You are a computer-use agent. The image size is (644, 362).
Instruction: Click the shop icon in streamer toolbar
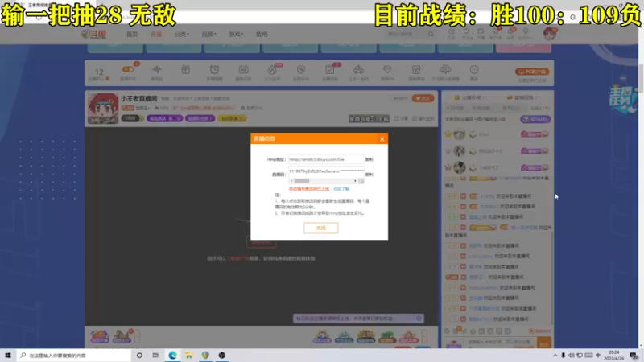tap(416, 70)
